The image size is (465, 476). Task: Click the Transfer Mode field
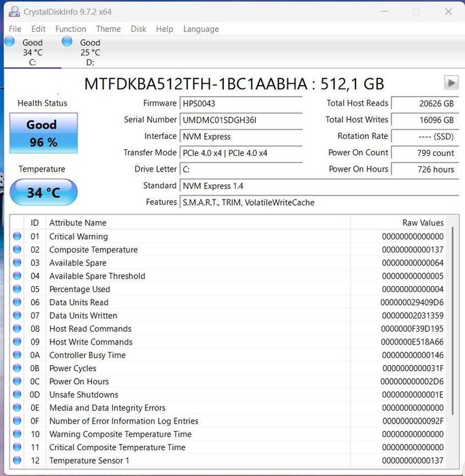241,153
